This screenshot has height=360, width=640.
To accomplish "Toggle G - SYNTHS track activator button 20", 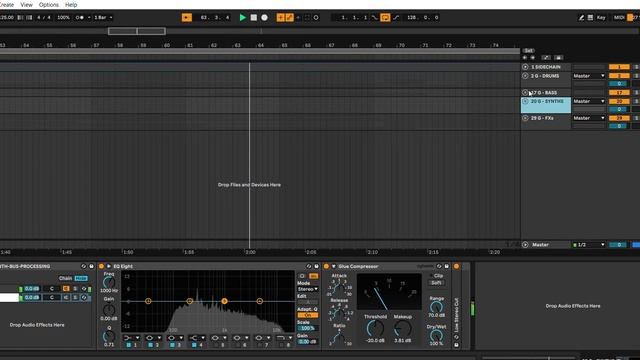I will click(x=619, y=101).
